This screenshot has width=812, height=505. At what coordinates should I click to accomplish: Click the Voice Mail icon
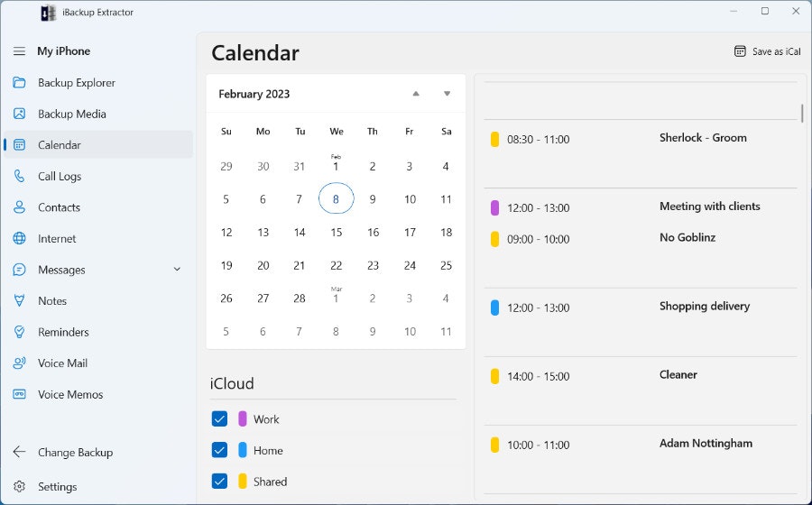coord(19,363)
